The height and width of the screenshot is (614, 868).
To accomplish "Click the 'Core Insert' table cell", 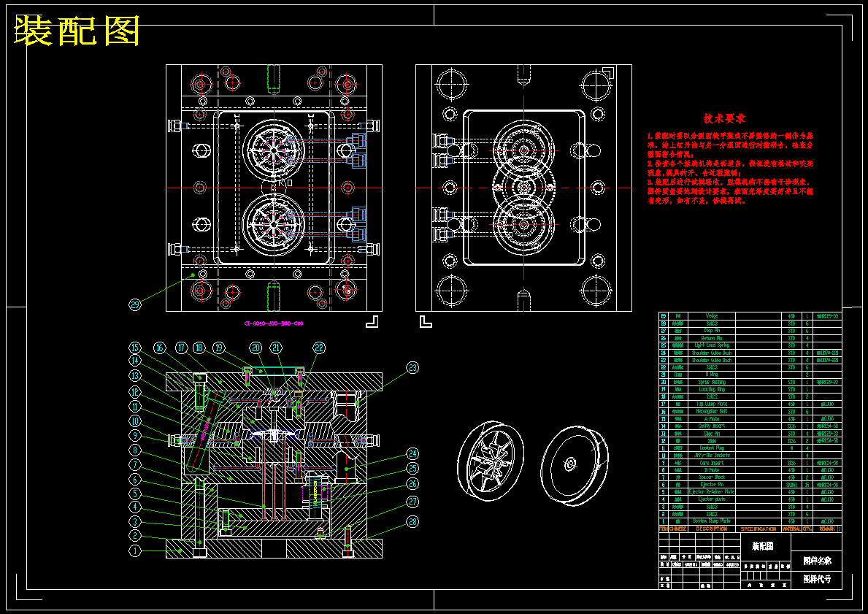I will [711, 462].
